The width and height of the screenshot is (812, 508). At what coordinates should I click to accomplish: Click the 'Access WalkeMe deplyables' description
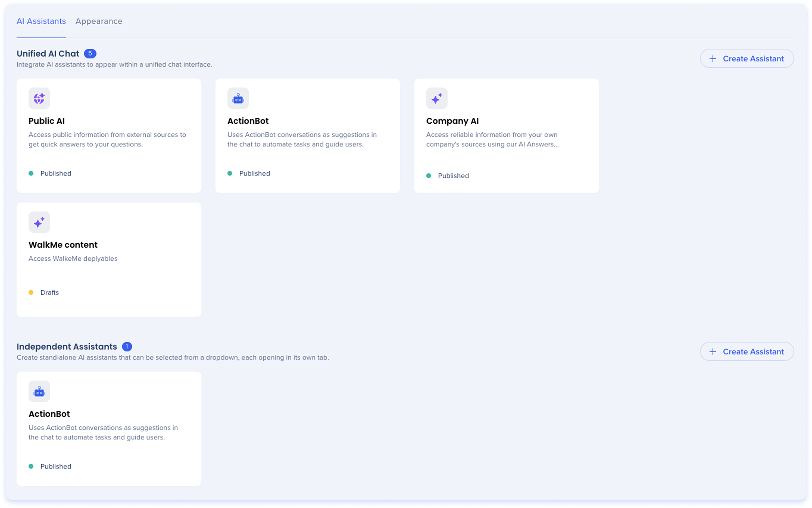73,259
